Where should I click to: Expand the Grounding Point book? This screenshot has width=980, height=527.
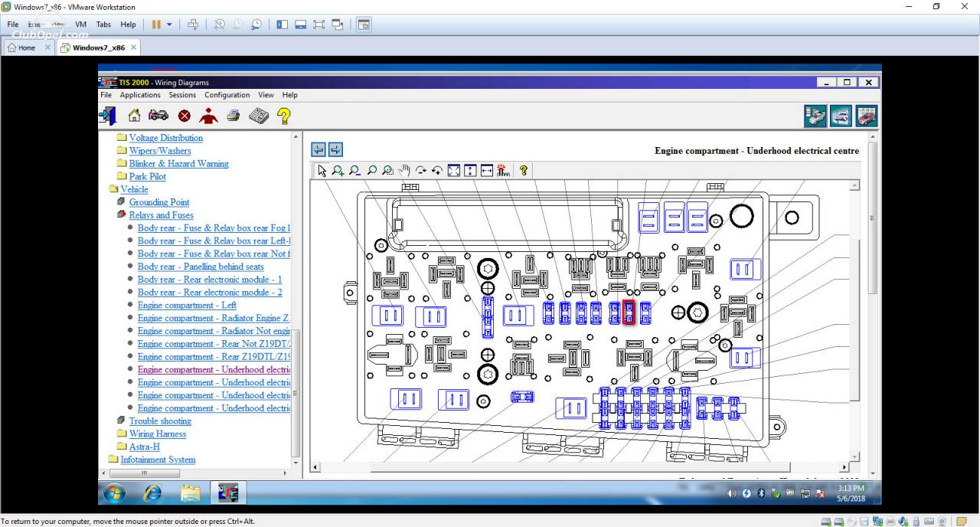point(158,202)
